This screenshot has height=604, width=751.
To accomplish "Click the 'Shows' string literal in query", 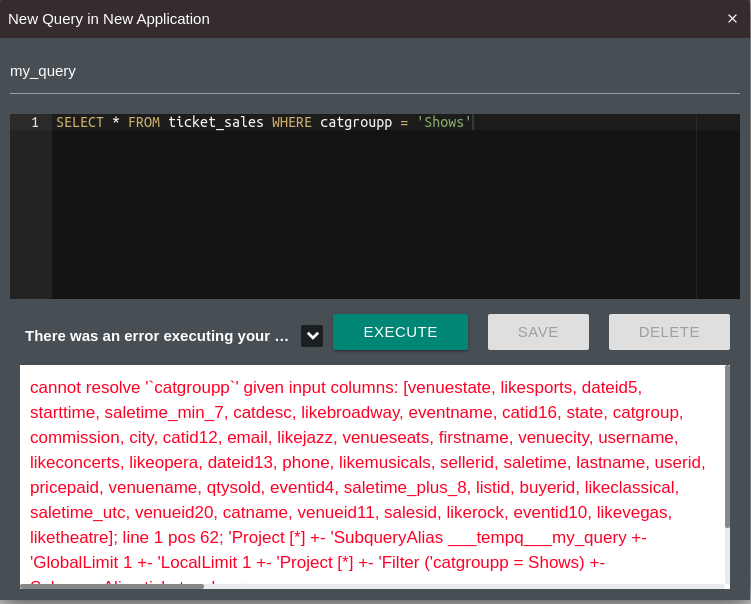I will [x=444, y=123].
